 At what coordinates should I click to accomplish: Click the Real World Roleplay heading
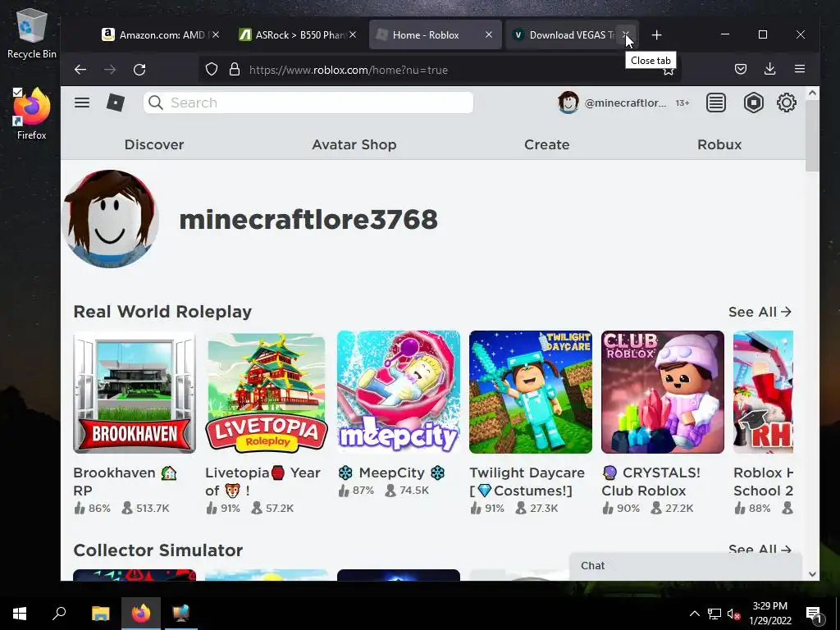[x=162, y=312]
